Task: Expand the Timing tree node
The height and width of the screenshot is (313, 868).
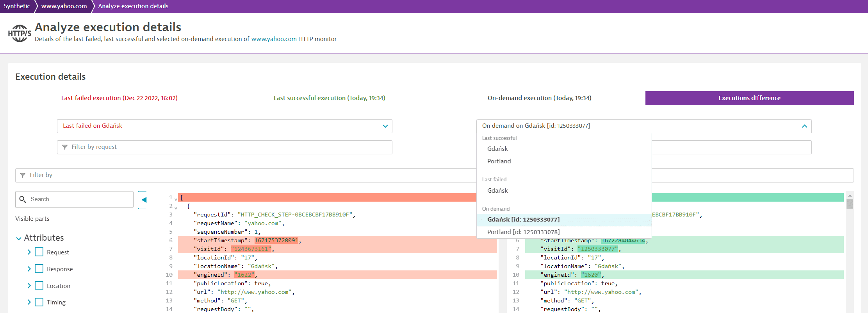Action: pos(29,302)
